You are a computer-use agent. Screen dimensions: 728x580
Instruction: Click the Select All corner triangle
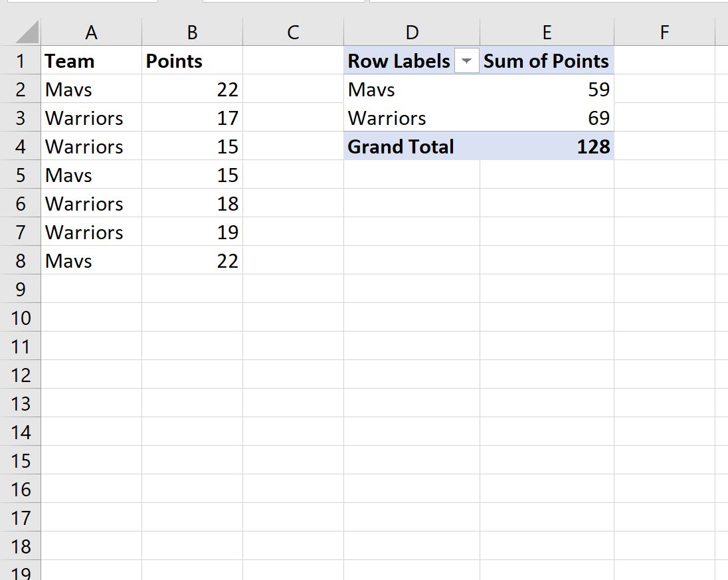(27, 32)
